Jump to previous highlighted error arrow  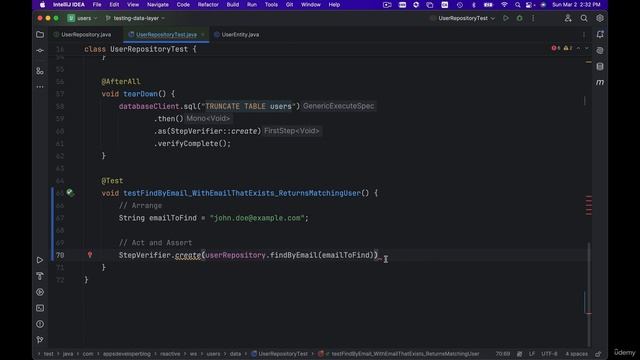tap(578, 48)
